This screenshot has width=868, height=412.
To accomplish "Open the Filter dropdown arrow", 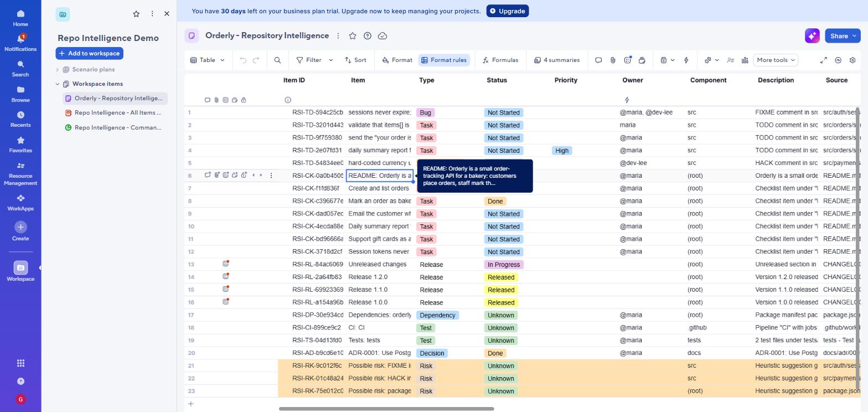I will 331,60.
